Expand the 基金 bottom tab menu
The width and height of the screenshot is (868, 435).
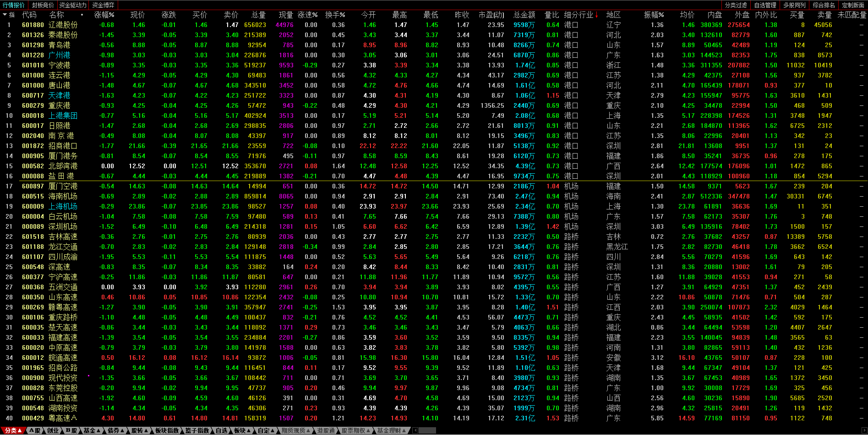[x=92, y=430]
